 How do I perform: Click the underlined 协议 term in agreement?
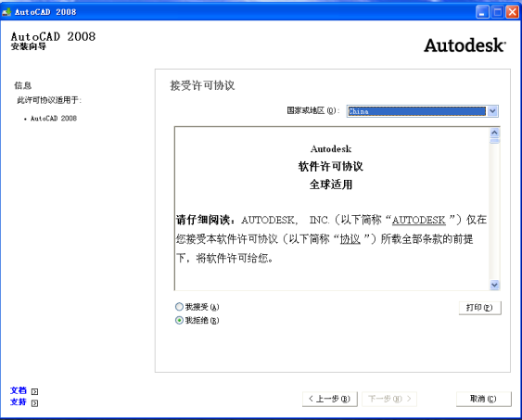(350, 239)
